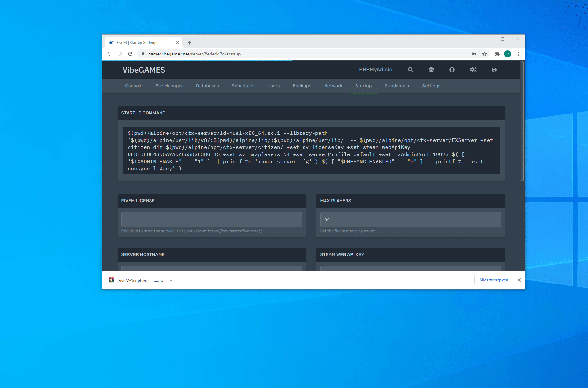Click the MAX PLAYERS heading
Viewport: 588px width, 388px height.
pos(335,201)
